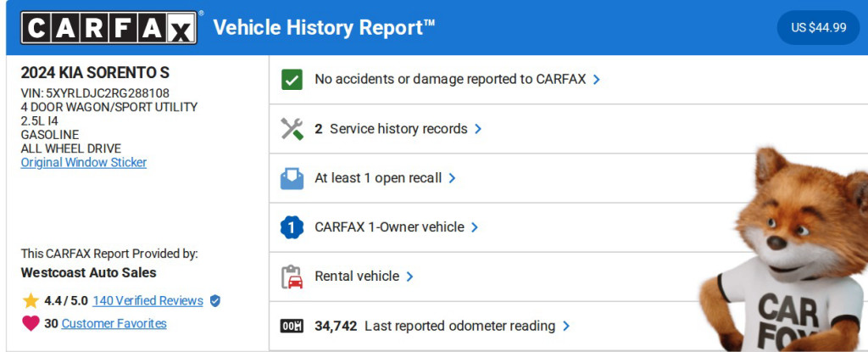Viewport: 868px width, 352px height.
Task: Click the 1-Owner badge icon
Action: point(292,227)
